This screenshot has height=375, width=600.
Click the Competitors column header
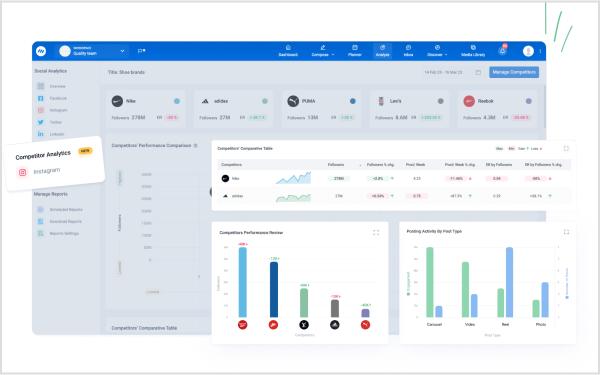click(232, 165)
